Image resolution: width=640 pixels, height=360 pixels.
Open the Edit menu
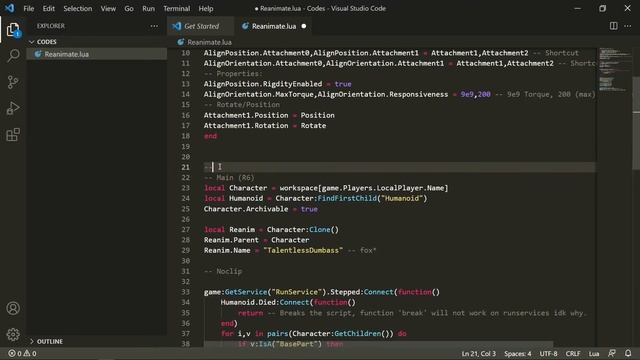pos(49,8)
